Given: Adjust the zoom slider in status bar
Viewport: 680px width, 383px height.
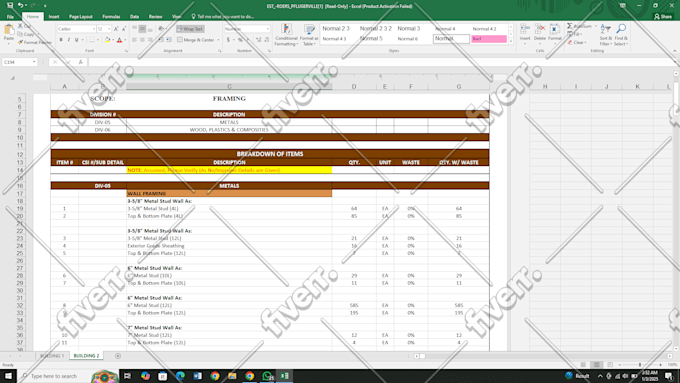Looking at the screenshot, I should (640, 365).
